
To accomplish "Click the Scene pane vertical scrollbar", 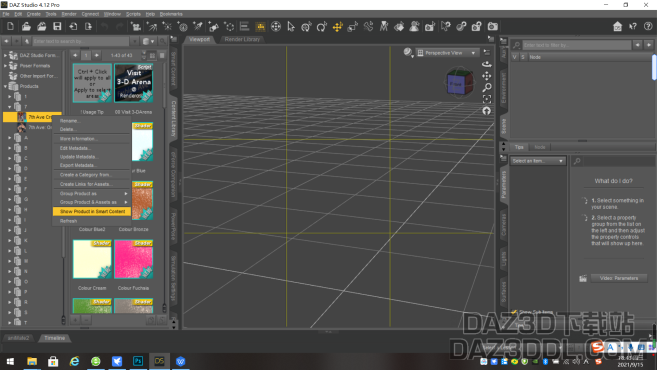I will 654,67.
